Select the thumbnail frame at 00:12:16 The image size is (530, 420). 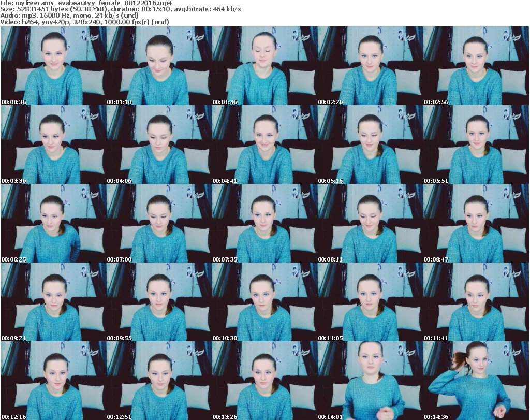pos(53,381)
